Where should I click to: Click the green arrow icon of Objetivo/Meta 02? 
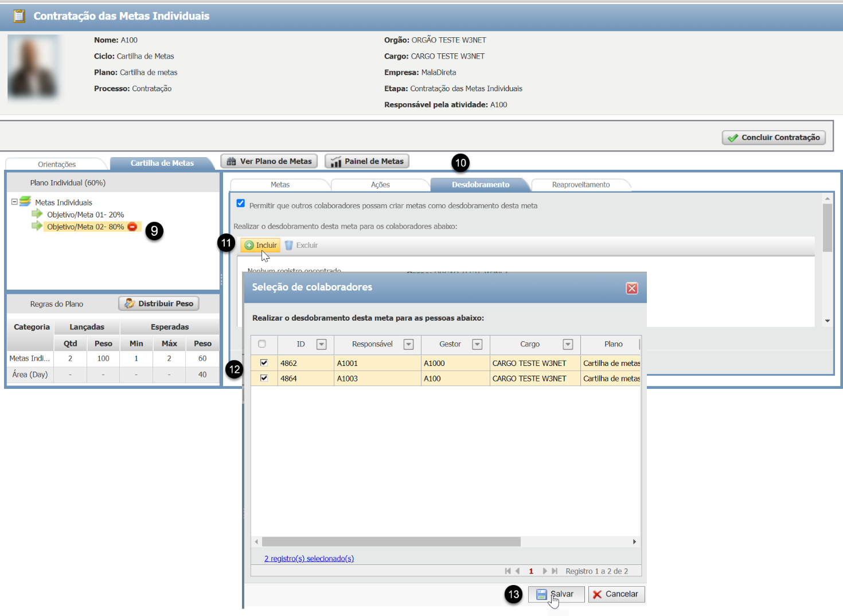click(x=37, y=226)
